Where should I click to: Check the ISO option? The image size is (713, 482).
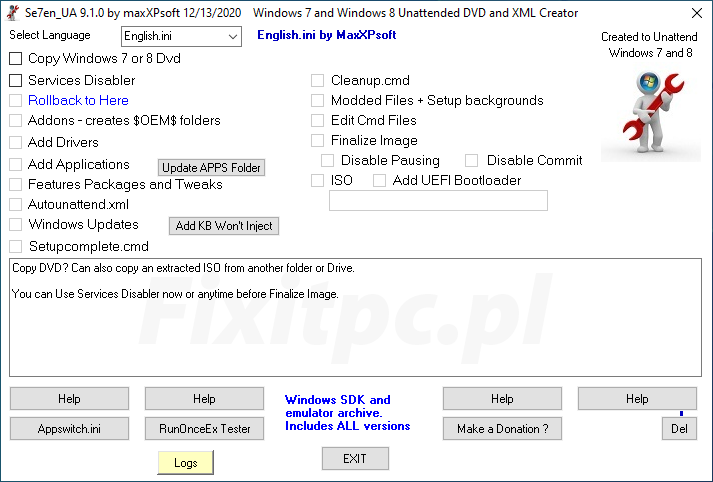[x=317, y=181]
